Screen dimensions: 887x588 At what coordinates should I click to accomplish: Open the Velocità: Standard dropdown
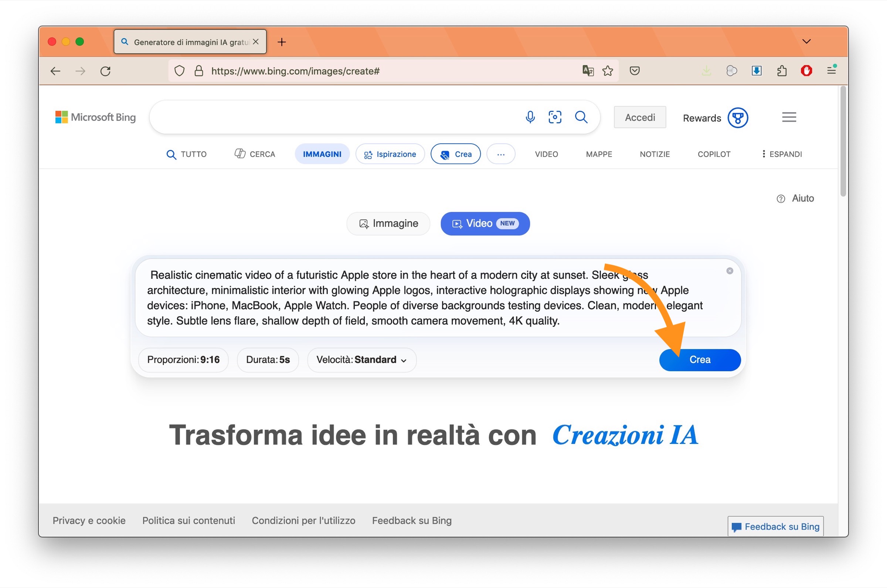(361, 360)
